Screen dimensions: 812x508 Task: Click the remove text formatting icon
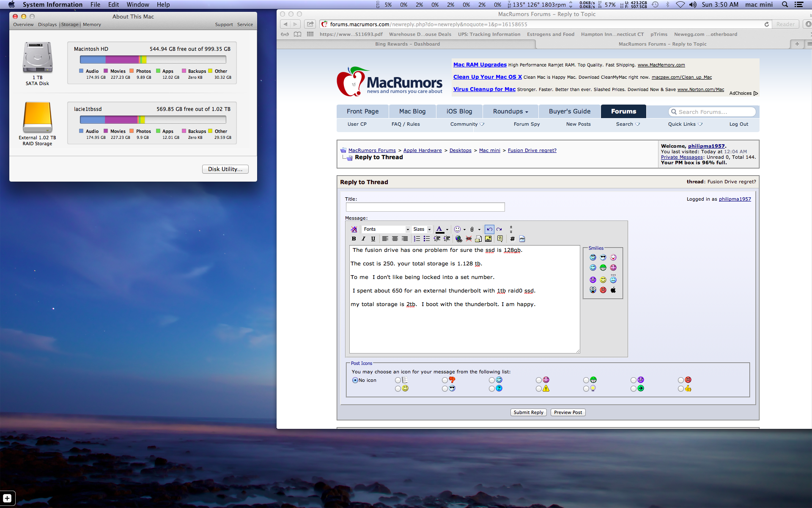tap(354, 229)
